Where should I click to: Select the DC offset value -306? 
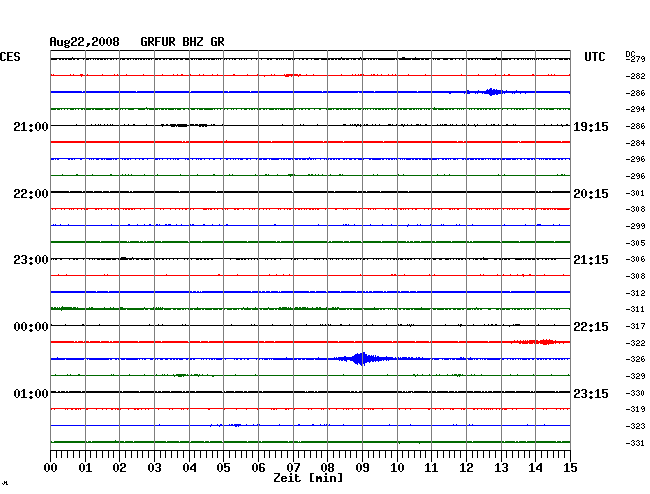635,259
